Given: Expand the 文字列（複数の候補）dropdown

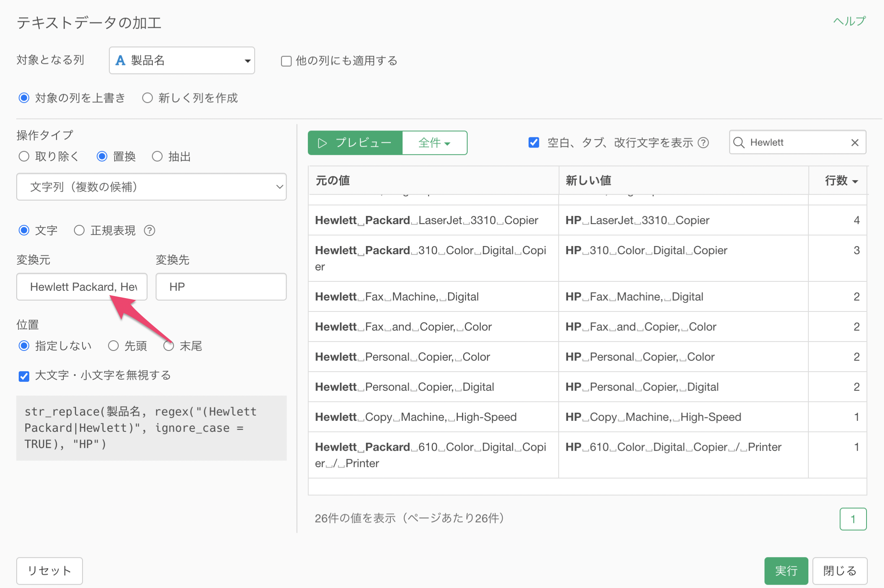Looking at the screenshot, I should point(151,187).
